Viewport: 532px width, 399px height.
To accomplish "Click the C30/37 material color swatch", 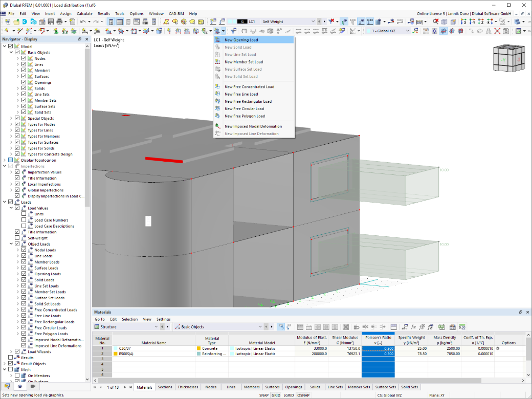I will point(116,348).
